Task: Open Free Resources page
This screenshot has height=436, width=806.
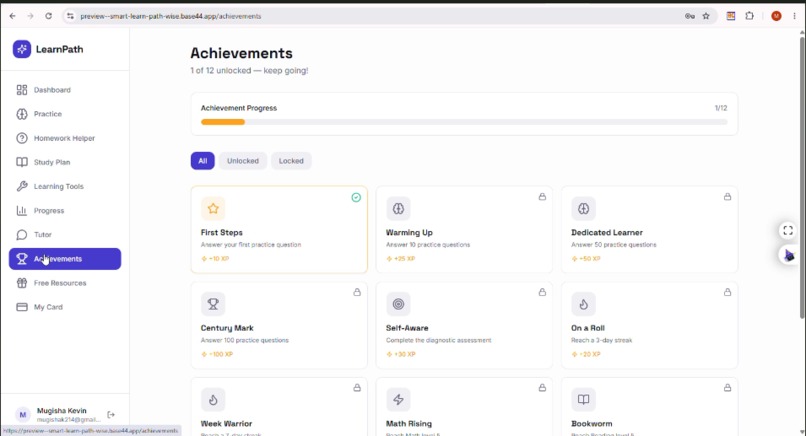Action: click(x=65, y=283)
